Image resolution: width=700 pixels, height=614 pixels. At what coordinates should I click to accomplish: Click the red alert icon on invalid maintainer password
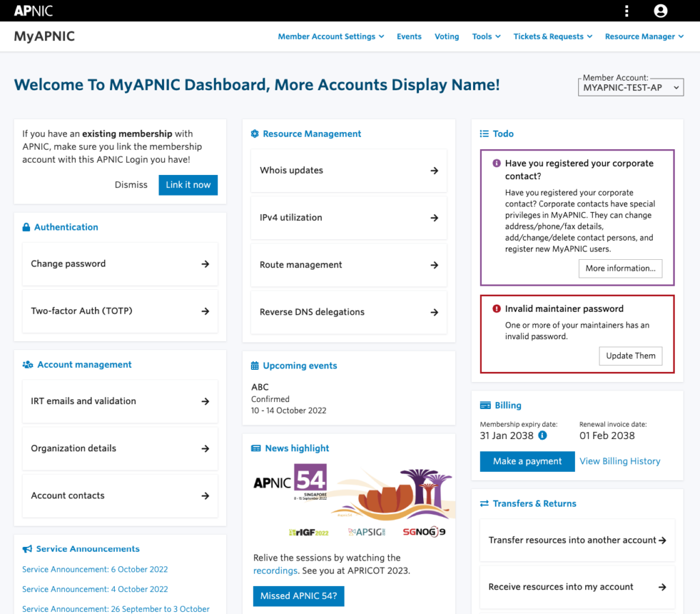coord(496,308)
